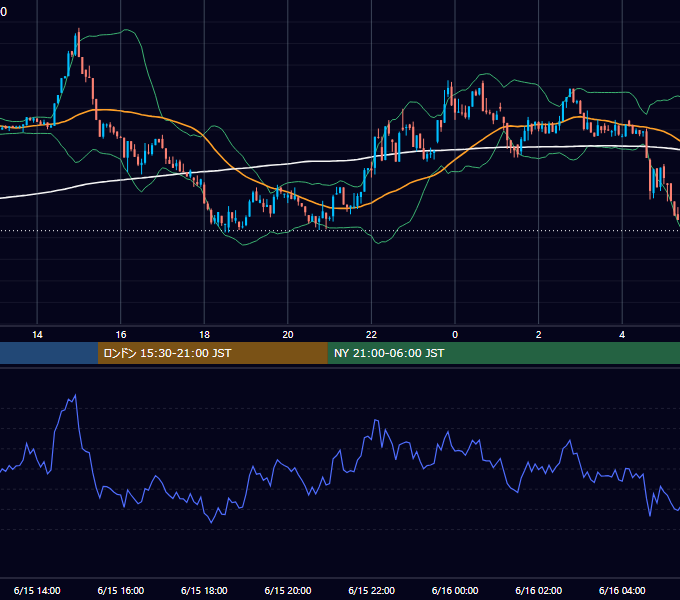Click the 6/15 14:00 date label
The width and height of the screenshot is (680, 600).
37,590
